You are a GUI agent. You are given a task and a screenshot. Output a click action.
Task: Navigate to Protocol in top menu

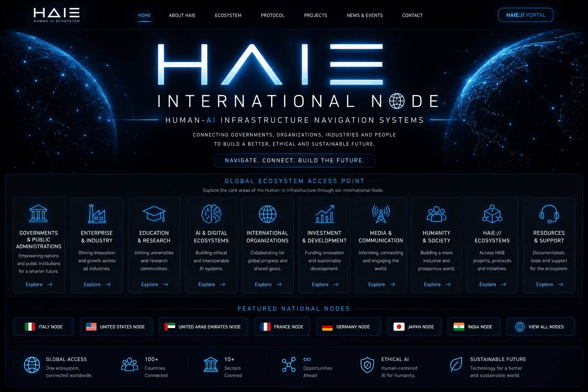click(273, 15)
